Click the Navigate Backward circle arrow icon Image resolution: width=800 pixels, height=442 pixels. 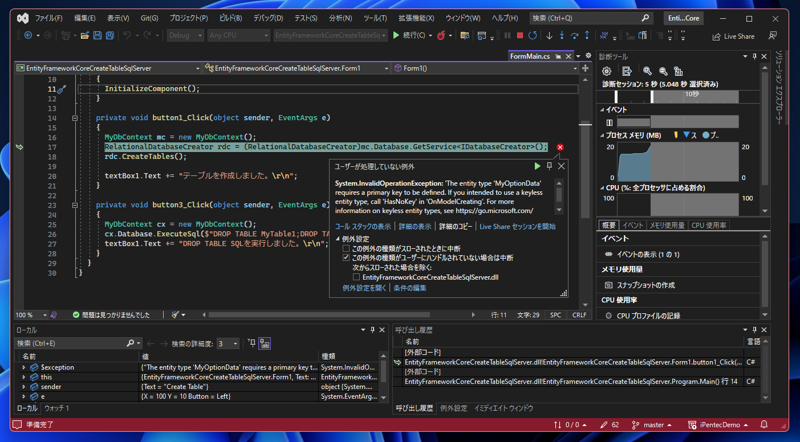[x=28, y=36]
